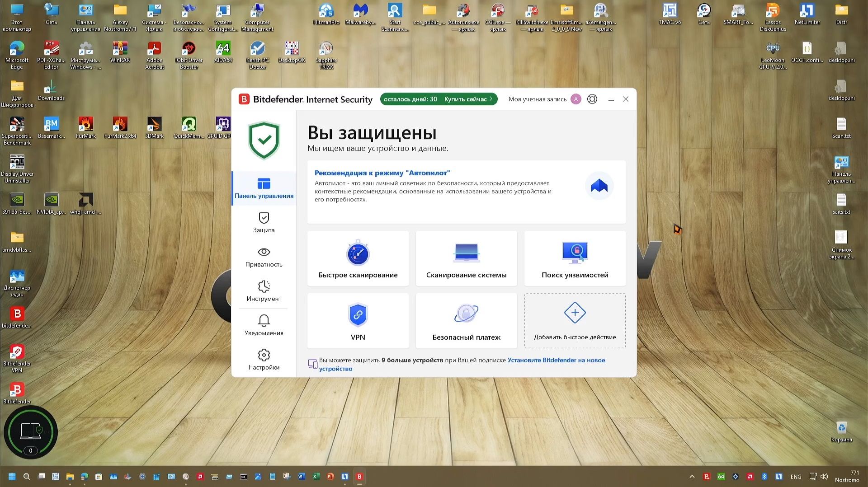868x487 pixels.
Task: Open Bitdefender Настройки settings
Action: [x=264, y=360]
